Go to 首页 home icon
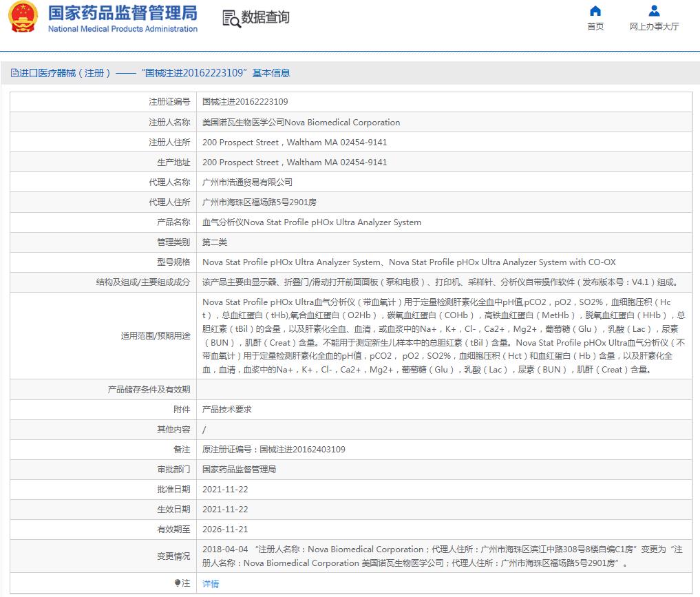Viewport: 700px width, 597px height. point(595,11)
